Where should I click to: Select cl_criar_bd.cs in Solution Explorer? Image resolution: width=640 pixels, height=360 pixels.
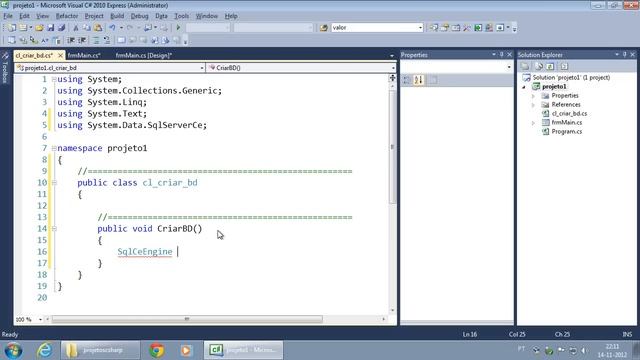(x=569, y=113)
